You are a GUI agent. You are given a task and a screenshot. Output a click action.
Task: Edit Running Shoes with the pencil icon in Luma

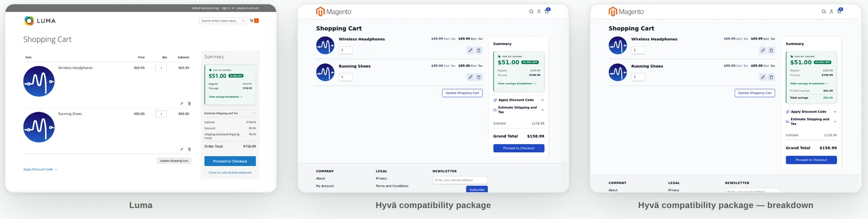(182, 149)
